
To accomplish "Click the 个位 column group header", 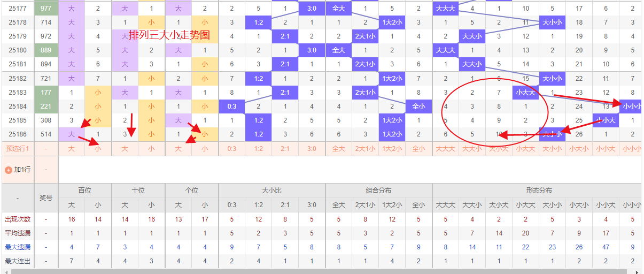I will [x=192, y=191].
